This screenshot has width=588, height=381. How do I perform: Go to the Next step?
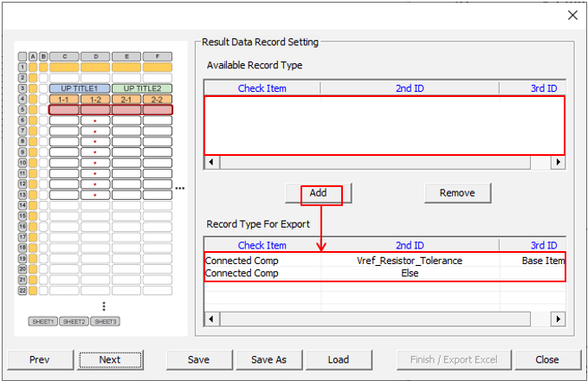110,359
